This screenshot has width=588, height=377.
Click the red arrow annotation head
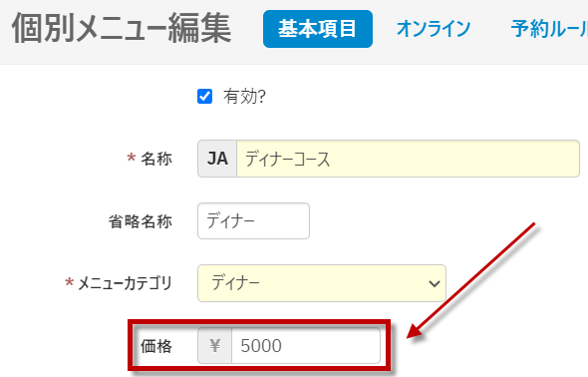click(416, 330)
